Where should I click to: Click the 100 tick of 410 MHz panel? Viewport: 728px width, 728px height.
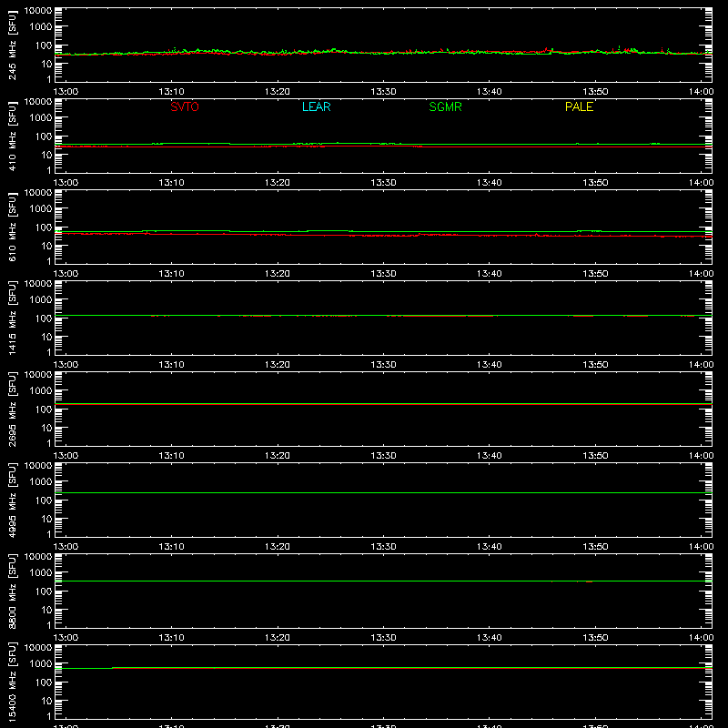tap(44, 136)
